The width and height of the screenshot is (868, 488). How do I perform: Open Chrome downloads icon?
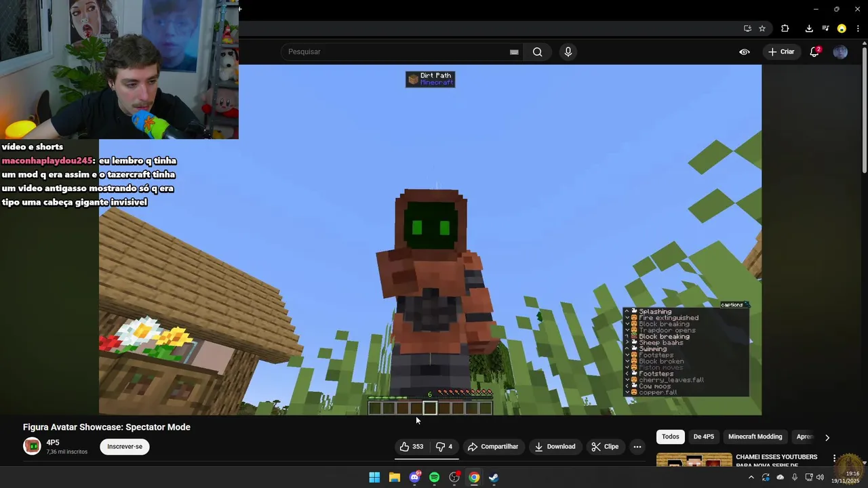pos(809,28)
